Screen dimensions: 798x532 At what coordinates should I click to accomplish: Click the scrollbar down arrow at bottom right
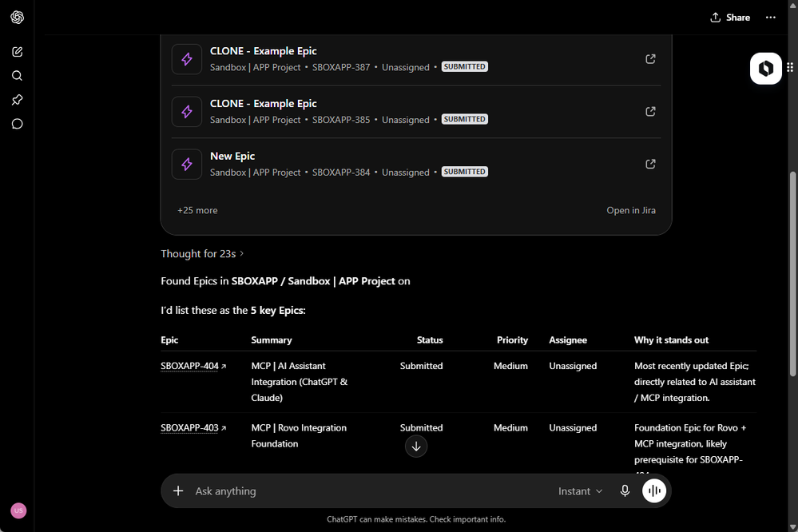point(792,526)
